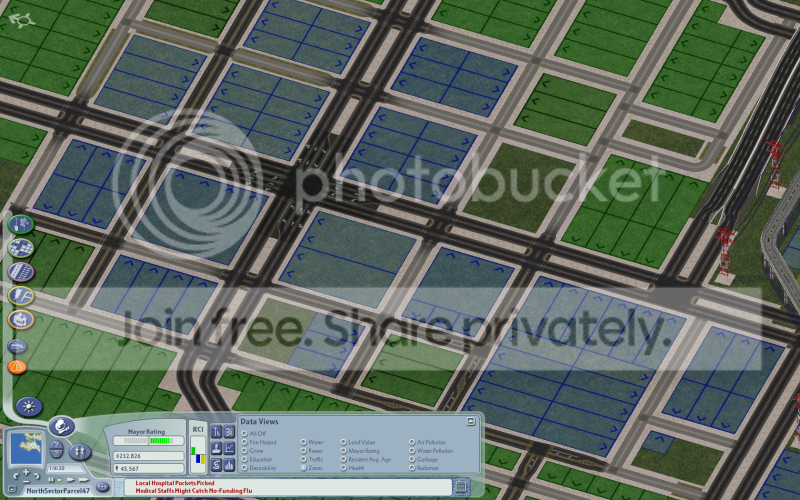
Task: Open the city opinion polls icon
Action: click(216, 432)
